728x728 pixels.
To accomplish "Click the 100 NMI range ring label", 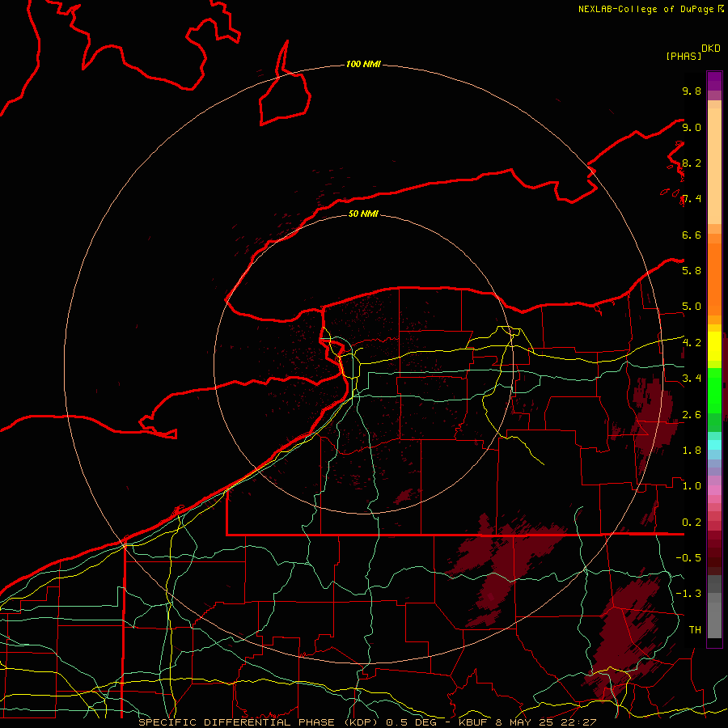I will [363, 64].
